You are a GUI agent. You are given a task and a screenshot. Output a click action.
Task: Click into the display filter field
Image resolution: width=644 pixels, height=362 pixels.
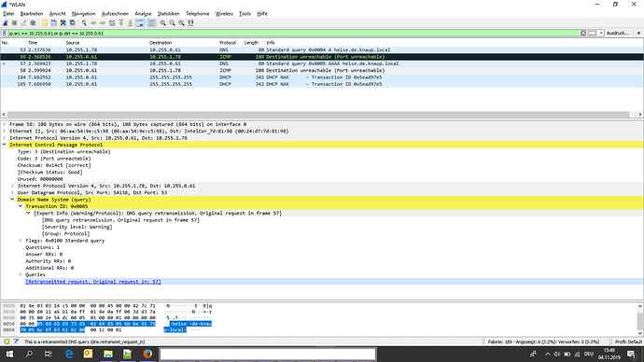[x=293, y=33]
